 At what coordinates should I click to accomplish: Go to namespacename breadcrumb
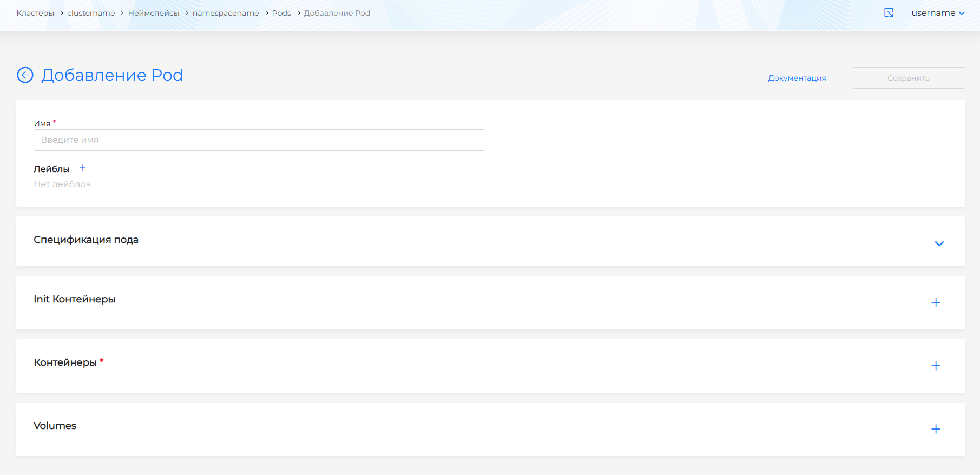tap(226, 13)
